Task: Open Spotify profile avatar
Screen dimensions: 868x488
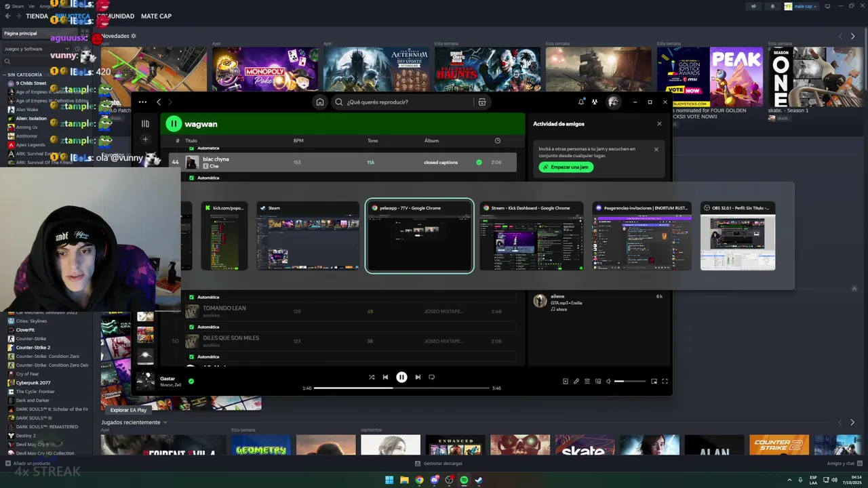Action: pos(613,102)
